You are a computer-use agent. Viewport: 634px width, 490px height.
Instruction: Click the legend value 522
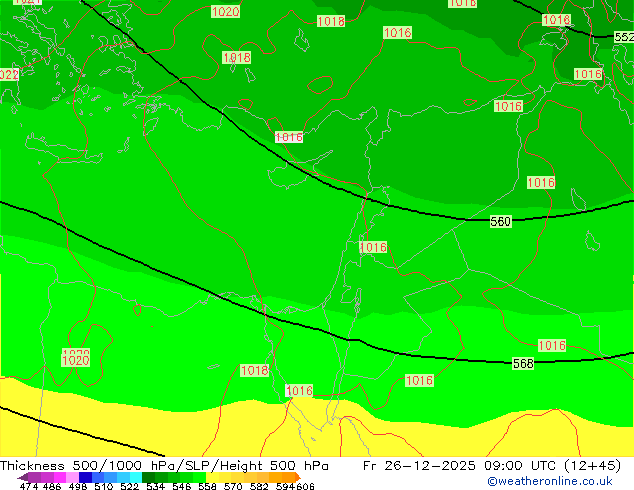(129, 486)
